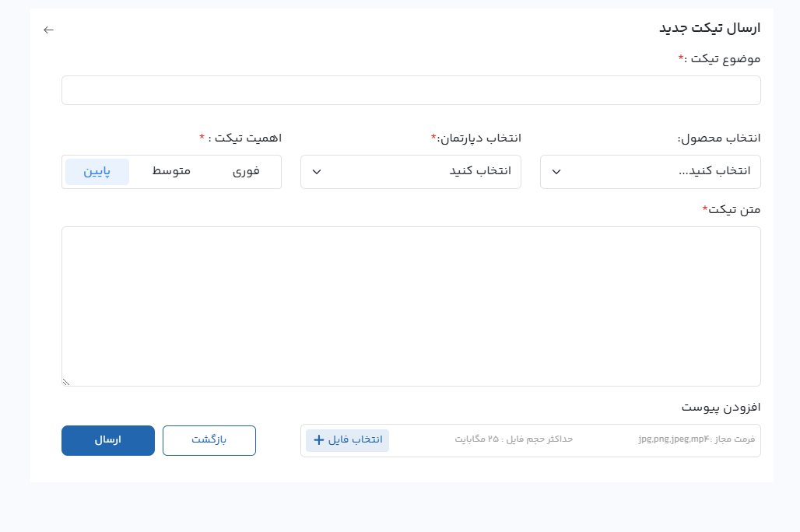Open the انتخاب محصول product dropdown
Image resolution: width=800 pixels, height=532 pixels.
650,172
